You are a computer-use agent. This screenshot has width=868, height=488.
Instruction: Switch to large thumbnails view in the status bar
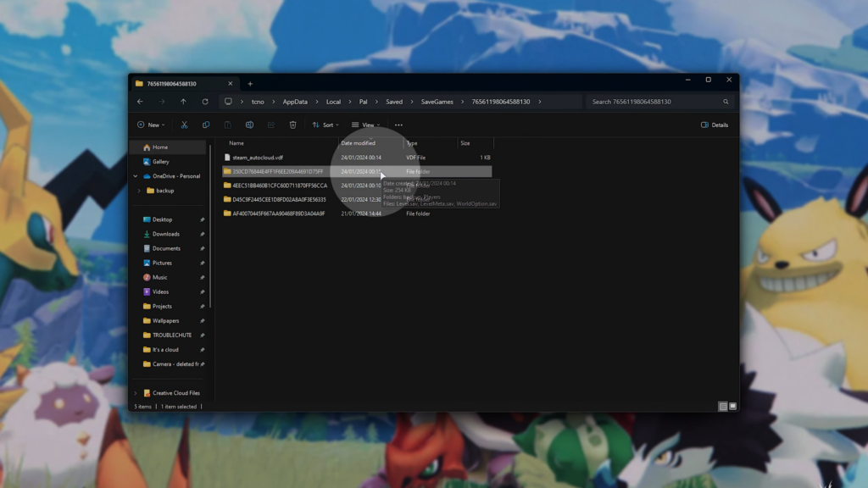[733, 407]
